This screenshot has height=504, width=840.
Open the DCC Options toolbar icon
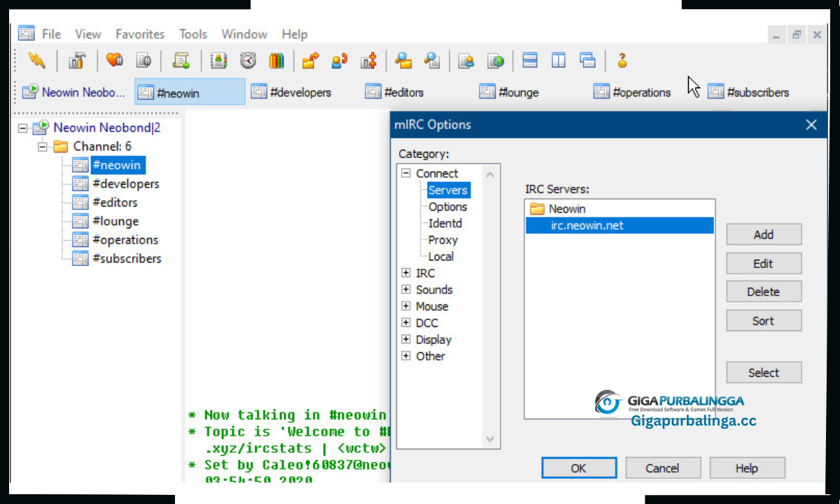369,61
